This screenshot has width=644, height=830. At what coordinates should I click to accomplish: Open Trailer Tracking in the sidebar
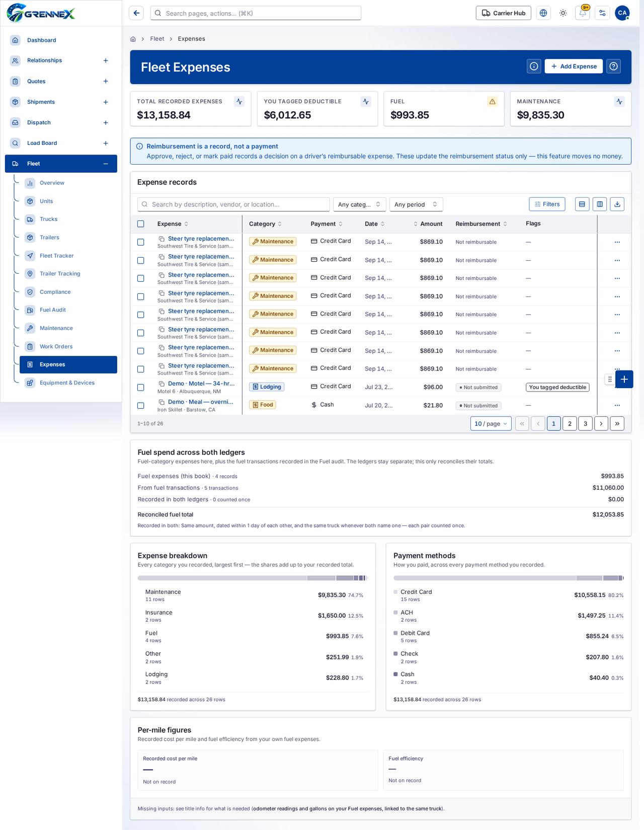[60, 274]
